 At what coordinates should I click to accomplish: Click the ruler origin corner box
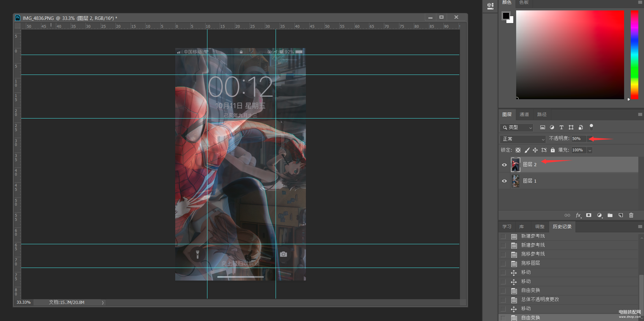(x=17, y=26)
